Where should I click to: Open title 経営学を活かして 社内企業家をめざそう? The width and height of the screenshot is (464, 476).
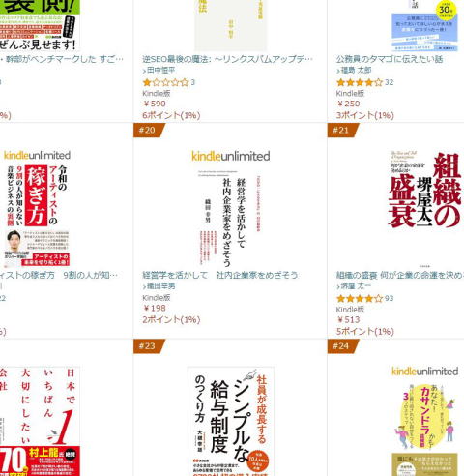pyautogui.click(x=220, y=275)
